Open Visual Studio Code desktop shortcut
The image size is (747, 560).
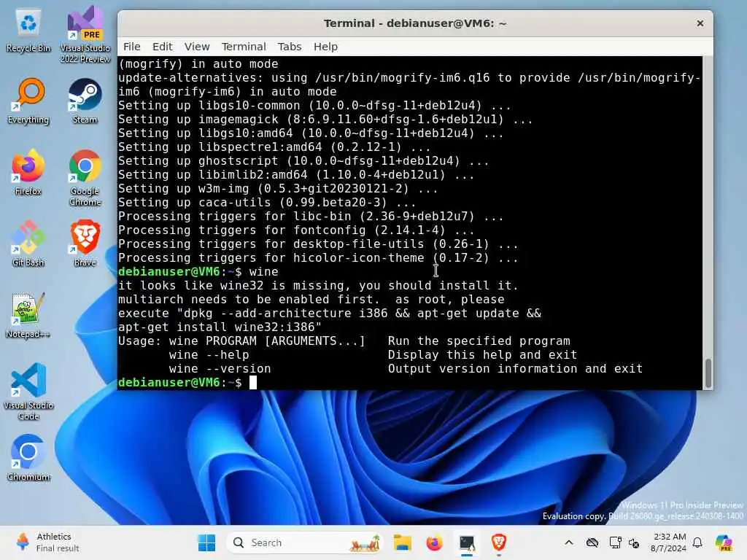(x=28, y=392)
